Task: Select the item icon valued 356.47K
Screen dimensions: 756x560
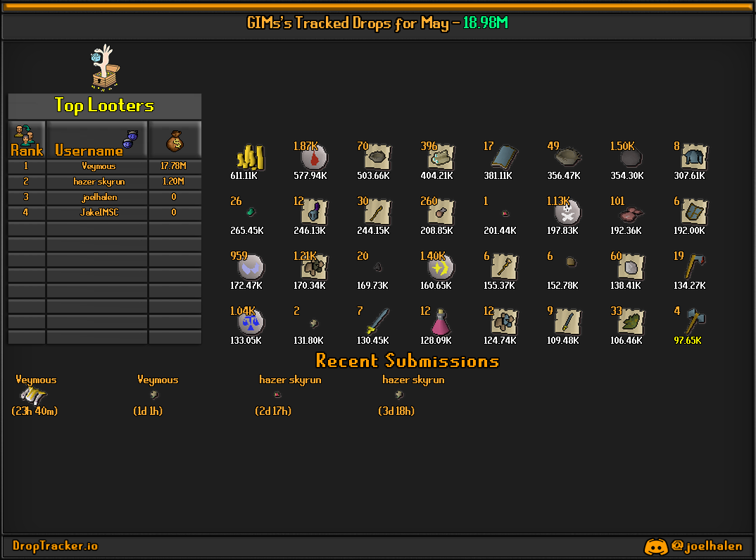Action: pyautogui.click(x=568, y=156)
